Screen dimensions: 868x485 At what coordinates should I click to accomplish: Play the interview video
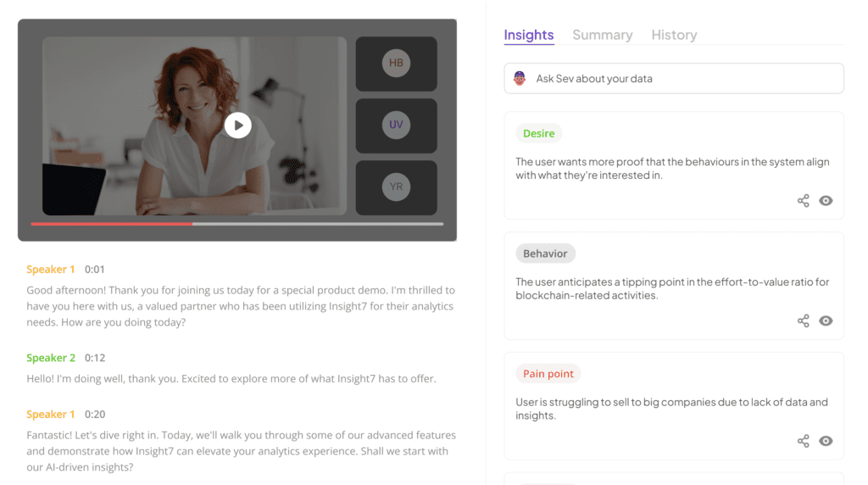(x=238, y=125)
